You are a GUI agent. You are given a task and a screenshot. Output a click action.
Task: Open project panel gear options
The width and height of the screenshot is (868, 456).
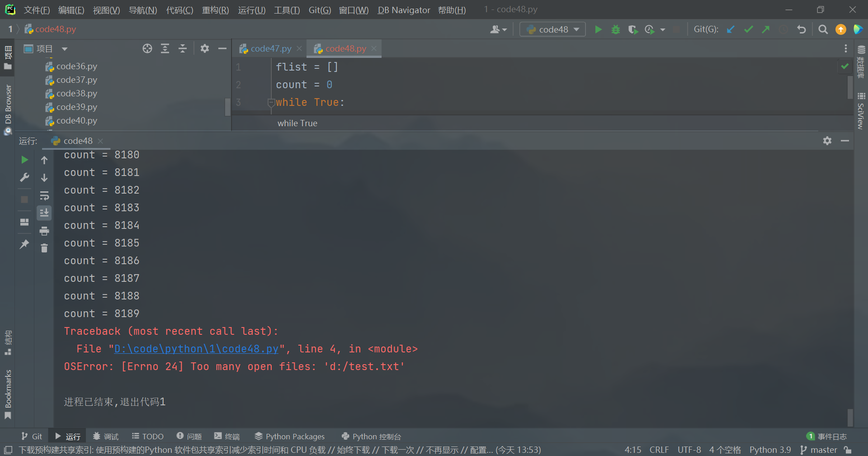(205, 48)
